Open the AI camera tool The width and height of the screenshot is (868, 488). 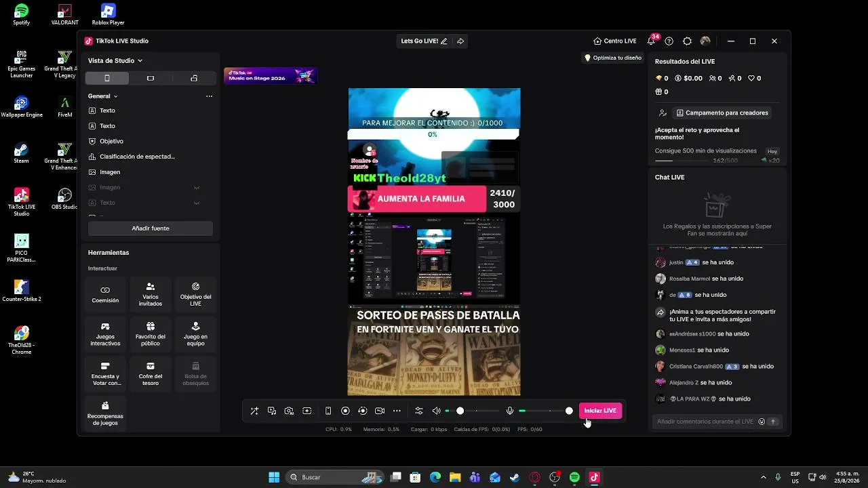[x=290, y=411]
